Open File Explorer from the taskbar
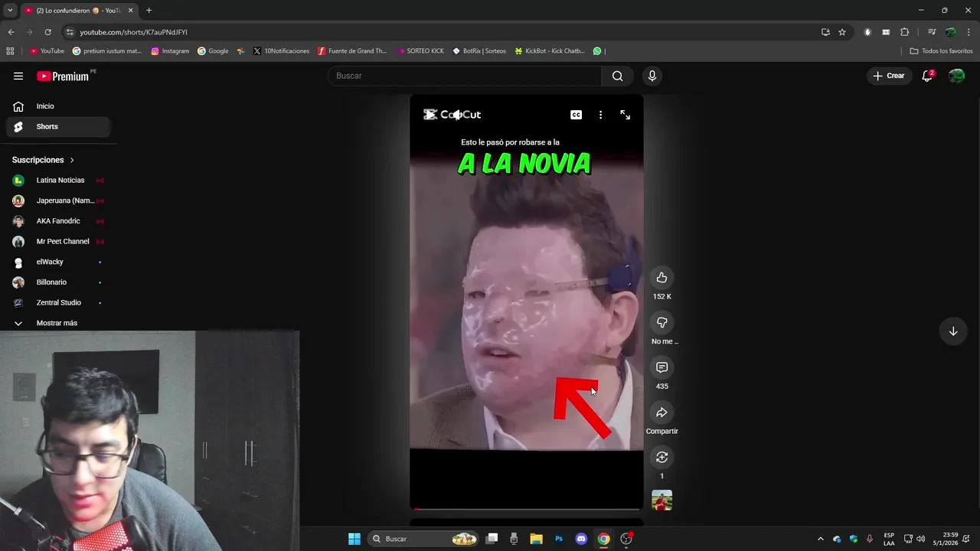The image size is (980, 551). (x=536, y=539)
